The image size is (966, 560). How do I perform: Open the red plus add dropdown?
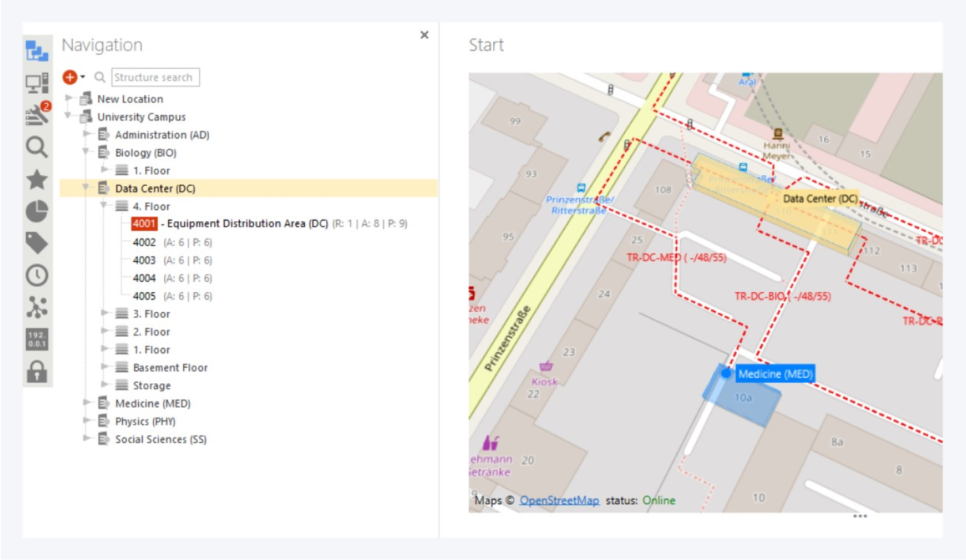[74, 77]
